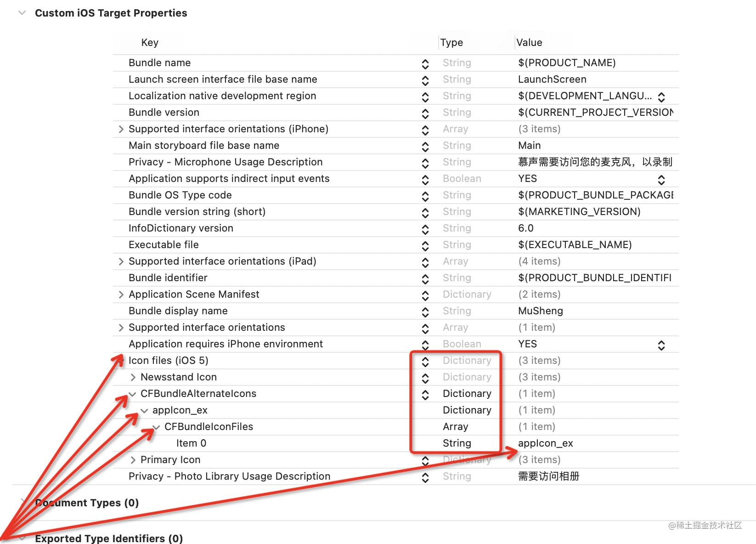This screenshot has width=756, height=544.
Task: Select the Privacy - Photo Library Usage Description key
Action: [230, 476]
